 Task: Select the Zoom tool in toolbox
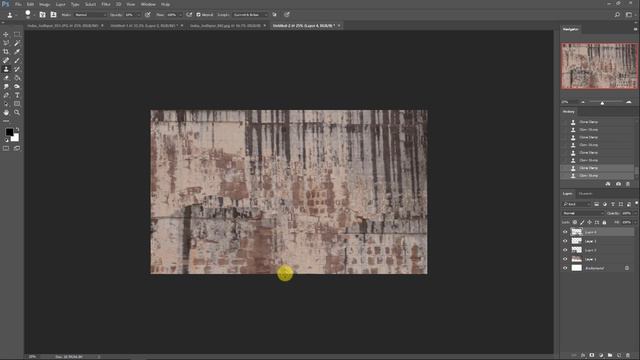point(17,112)
